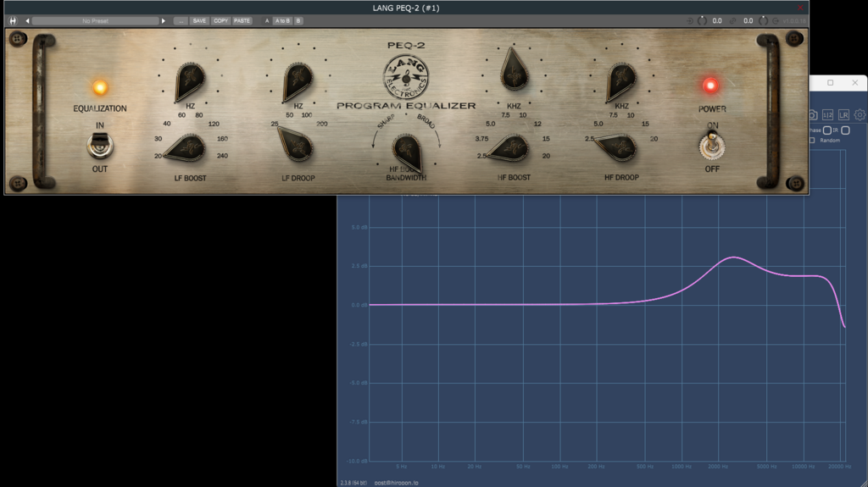
Task: Enable the IR checkbox in analyzer
Action: click(x=845, y=130)
